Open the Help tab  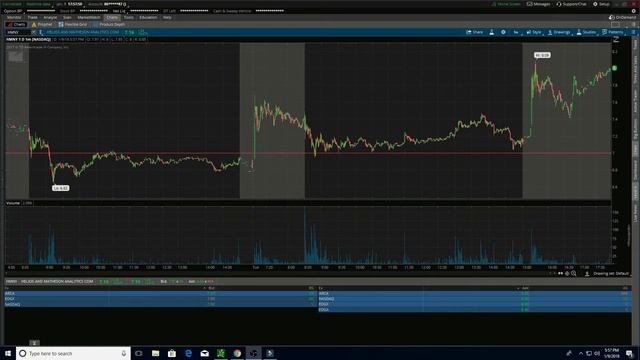pyautogui.click(x=167, y=18)
